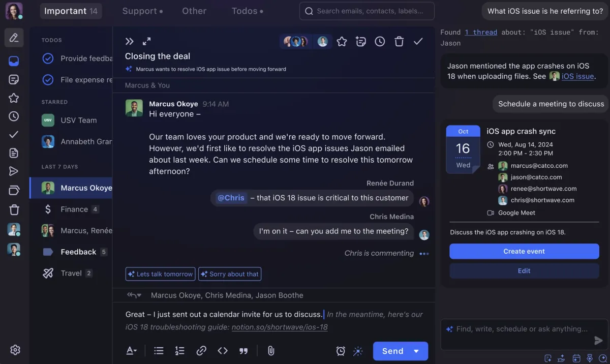Switch to Support tab
Viewport: 610px width, 364px height.
point(143,11)
